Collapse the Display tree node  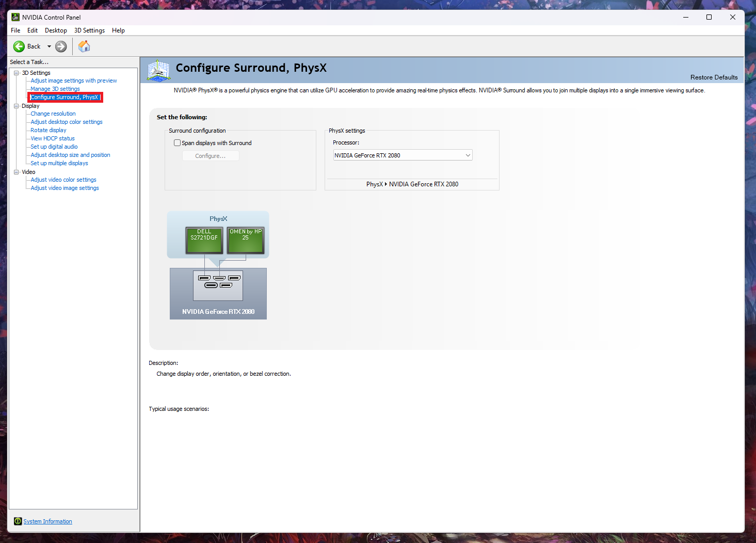[17, 106]
